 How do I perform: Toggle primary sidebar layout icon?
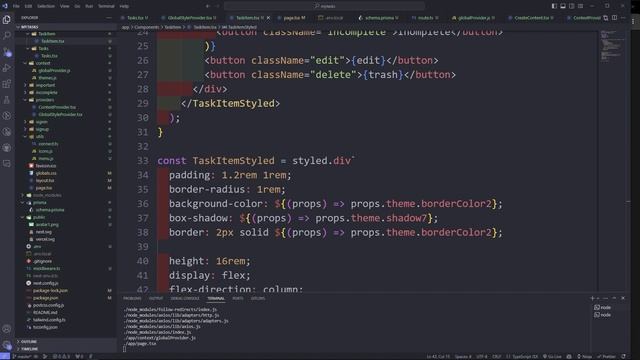point(554,6)
